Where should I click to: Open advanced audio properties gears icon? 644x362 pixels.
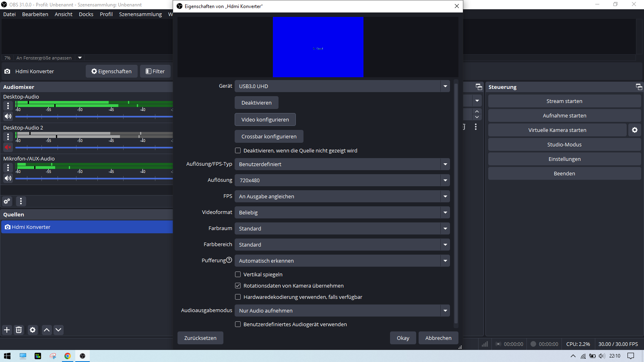[7, 201]
